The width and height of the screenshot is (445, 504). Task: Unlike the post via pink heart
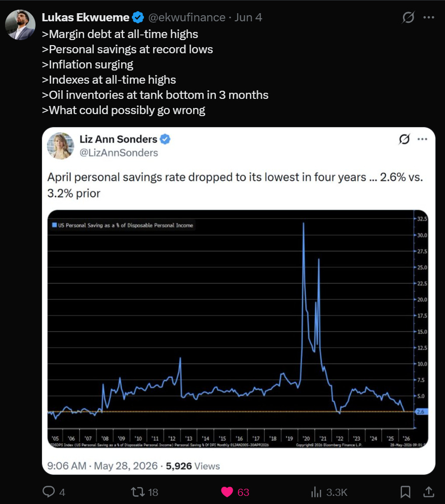[x=227, y=492]
